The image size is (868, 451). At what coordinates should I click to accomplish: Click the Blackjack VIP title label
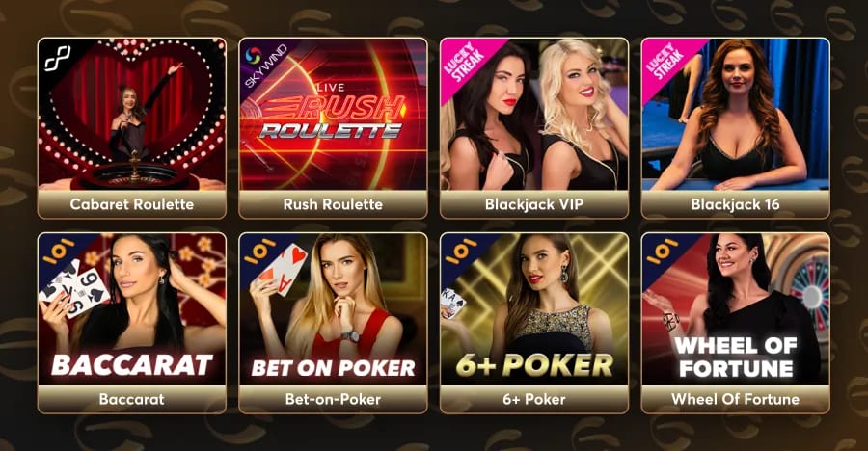pyautogui.click(x=534, y=204)
